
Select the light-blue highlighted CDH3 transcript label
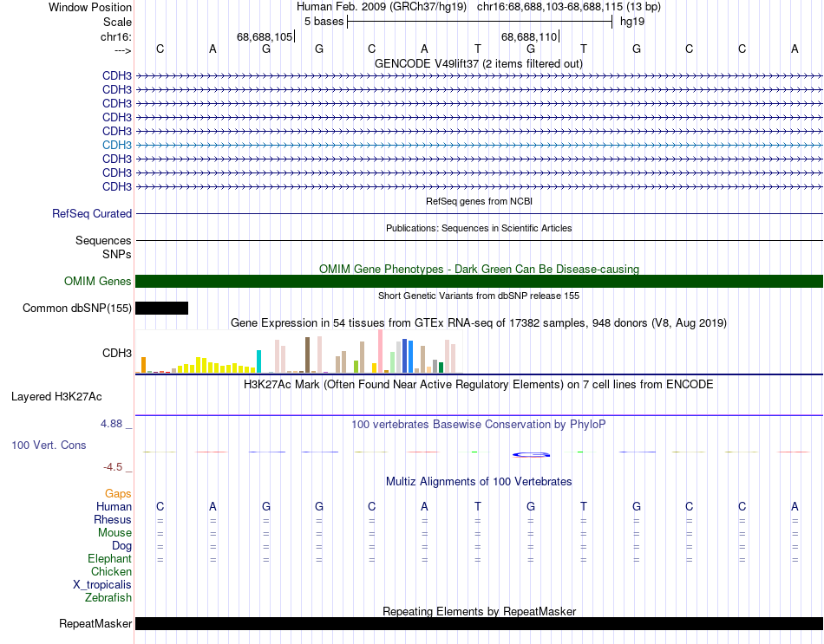pos(117,145)
